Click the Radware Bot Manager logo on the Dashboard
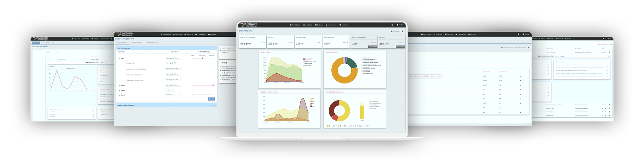 249,24
